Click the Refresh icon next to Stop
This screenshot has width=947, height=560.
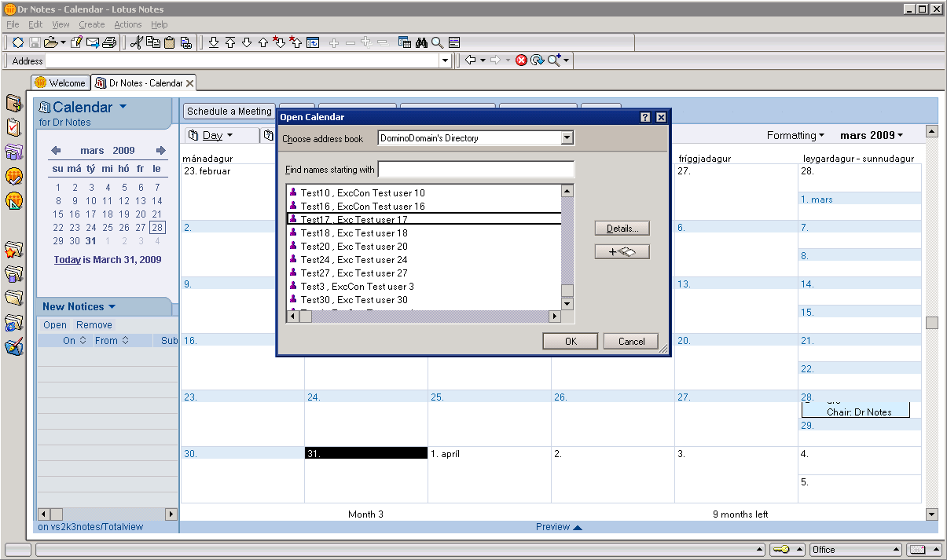tap(538, 60)
